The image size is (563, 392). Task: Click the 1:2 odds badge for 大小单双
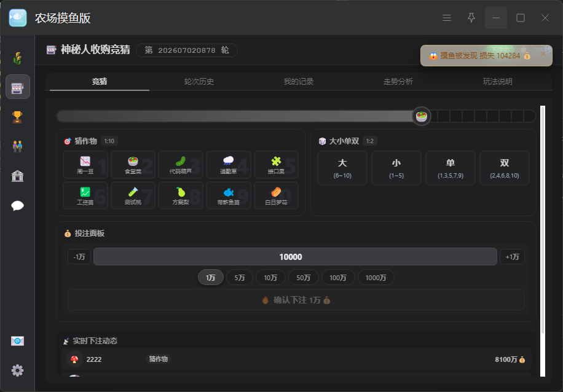point(370,141)
